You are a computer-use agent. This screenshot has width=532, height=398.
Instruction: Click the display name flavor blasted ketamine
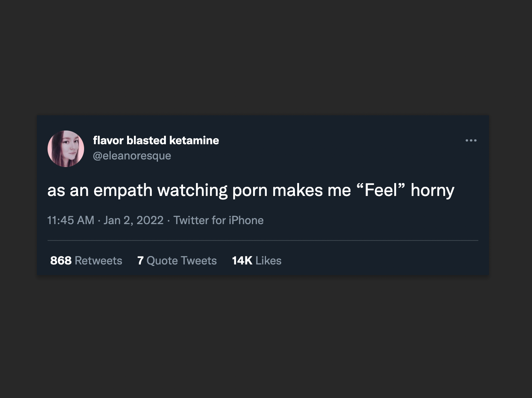[x=156, y=140]
